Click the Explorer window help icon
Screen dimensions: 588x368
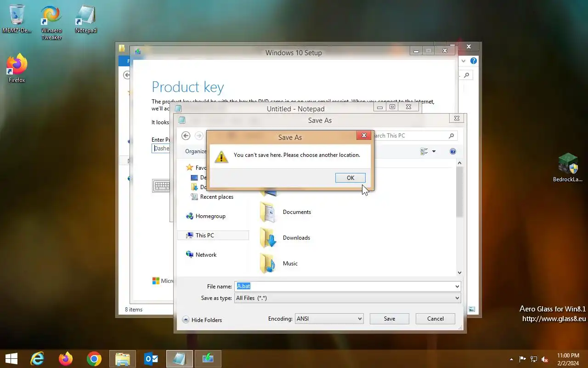474,61
